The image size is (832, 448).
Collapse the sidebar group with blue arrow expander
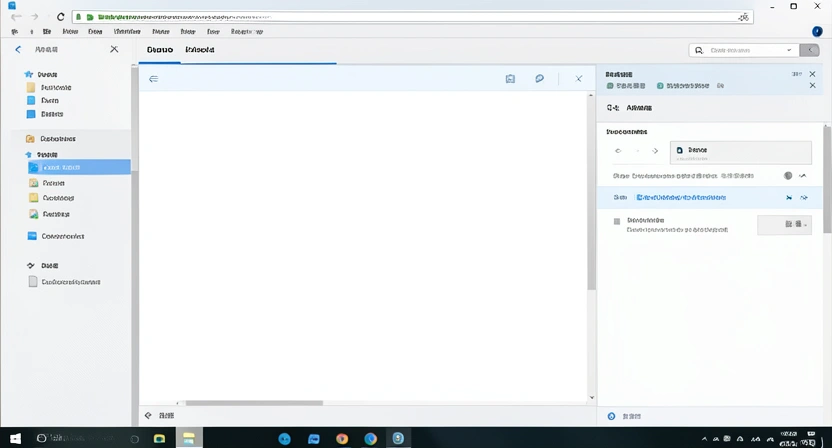coord(29,154)
